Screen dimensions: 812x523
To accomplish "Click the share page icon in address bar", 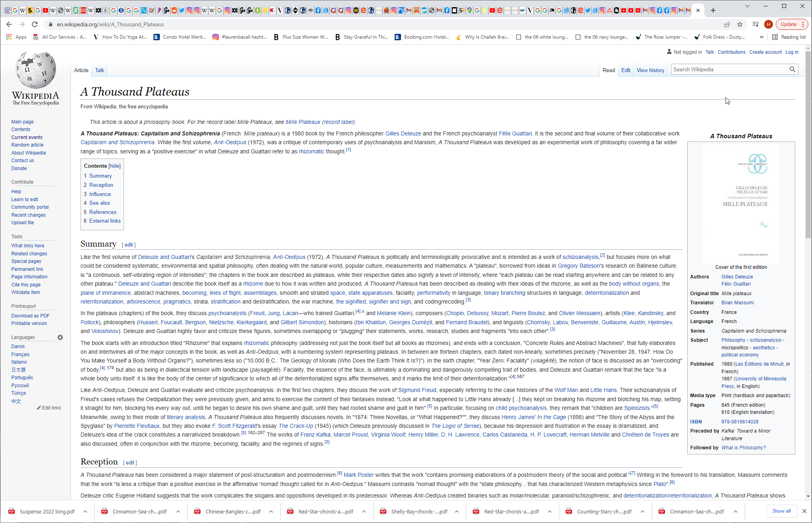I will [x=727, y=24].
